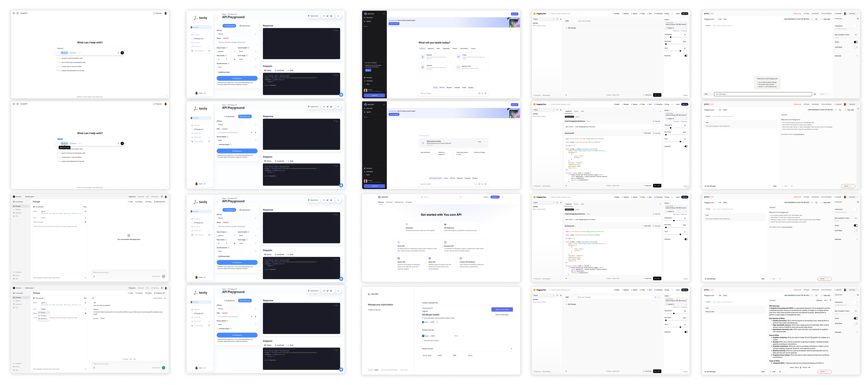Enable JSON Mode beside the GPU Overview response
868x385 pixels.
pos(856,323)
